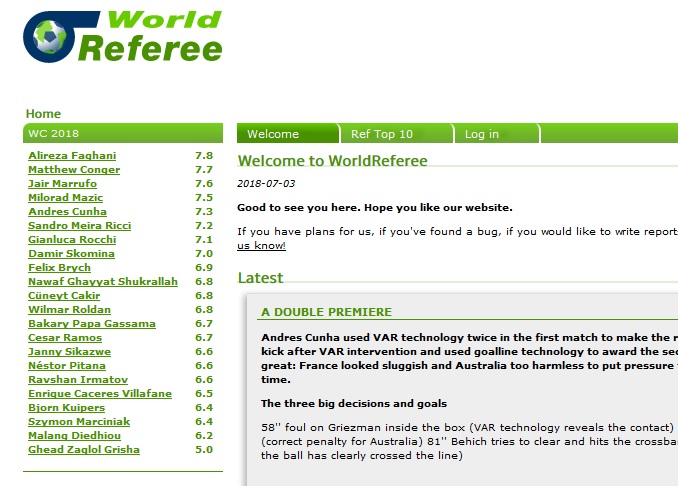This screenshot has width=678, height=486.
Task: Click the Szymon Marciniak link
Action: (79, 422)
